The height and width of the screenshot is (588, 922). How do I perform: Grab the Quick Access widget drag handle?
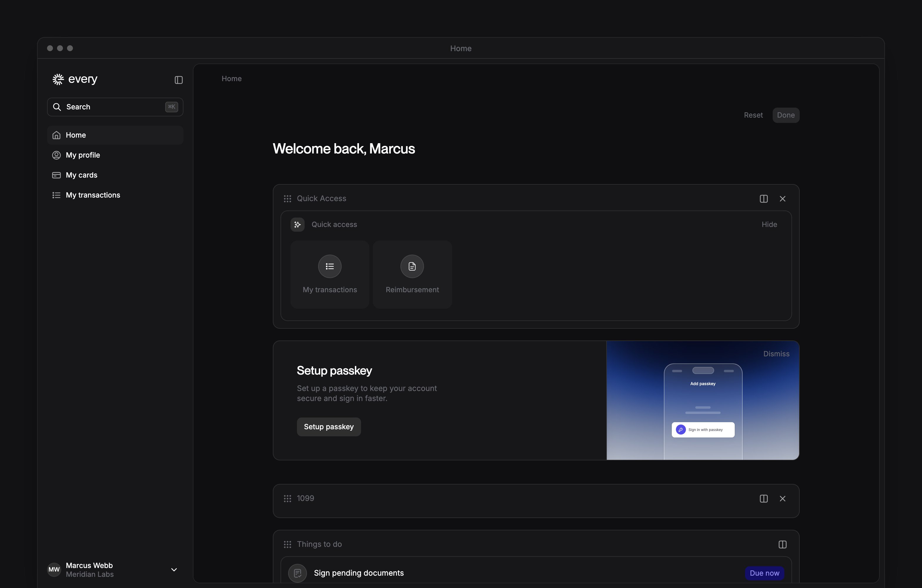pos(288,199)
